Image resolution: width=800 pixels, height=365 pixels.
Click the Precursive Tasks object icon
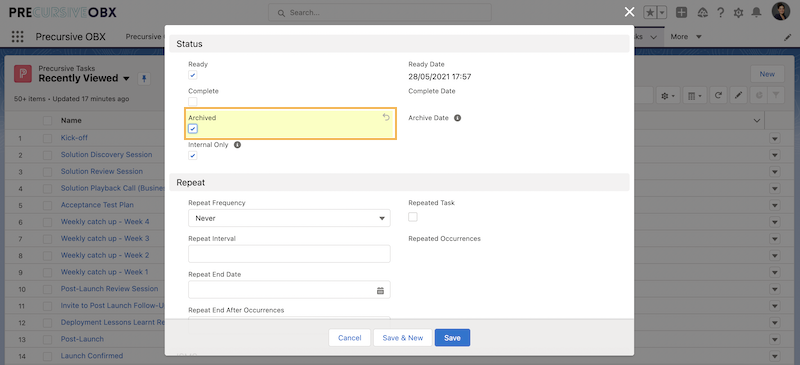tap(23, 74)
